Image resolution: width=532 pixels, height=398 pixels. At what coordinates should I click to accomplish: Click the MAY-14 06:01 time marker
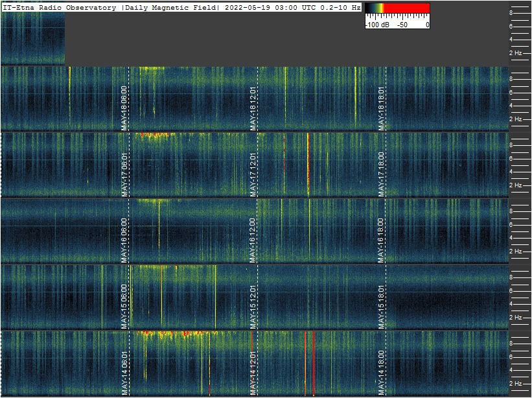[x=124, y=373]
